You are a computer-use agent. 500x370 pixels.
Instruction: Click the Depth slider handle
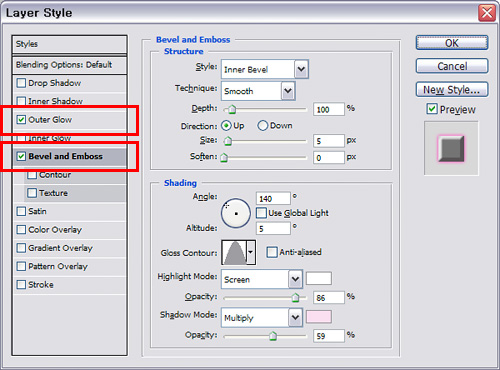[x=232, y=109]
